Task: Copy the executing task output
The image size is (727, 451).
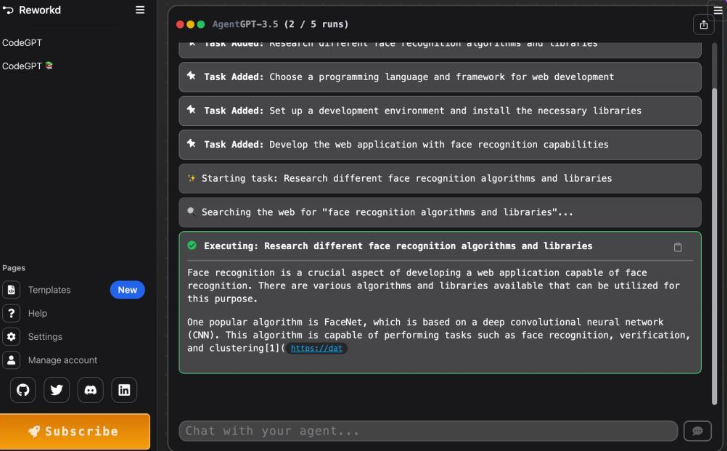Action: click(x=677, y=247)
